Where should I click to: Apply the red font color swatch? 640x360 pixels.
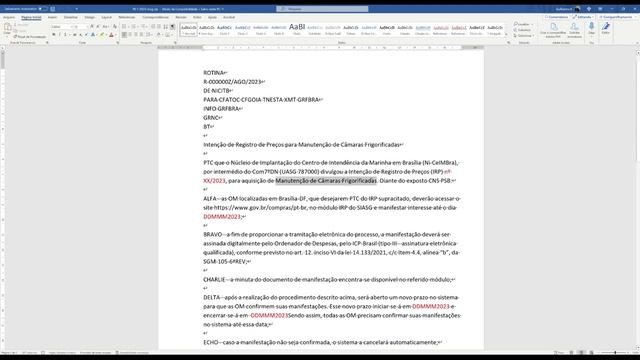(111, 35)
